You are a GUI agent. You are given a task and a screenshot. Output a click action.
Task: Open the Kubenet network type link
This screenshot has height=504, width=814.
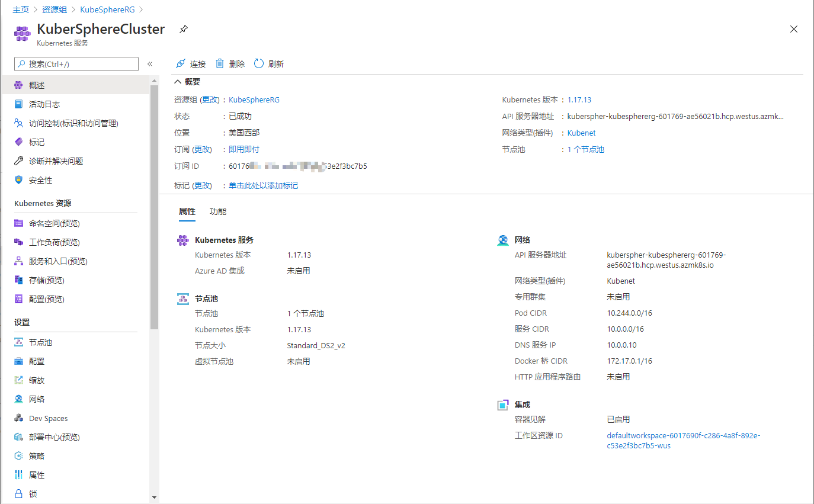[x=582, y=133]
